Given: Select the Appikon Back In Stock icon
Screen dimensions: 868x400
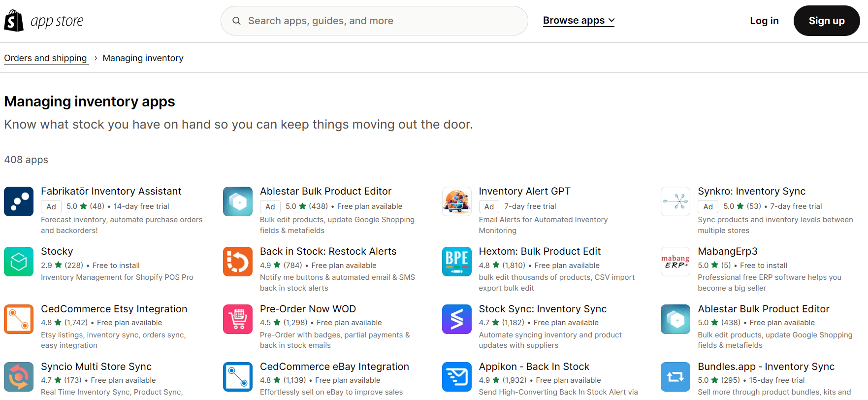Looking at the screenshot, I should click(x=456, y=377).
